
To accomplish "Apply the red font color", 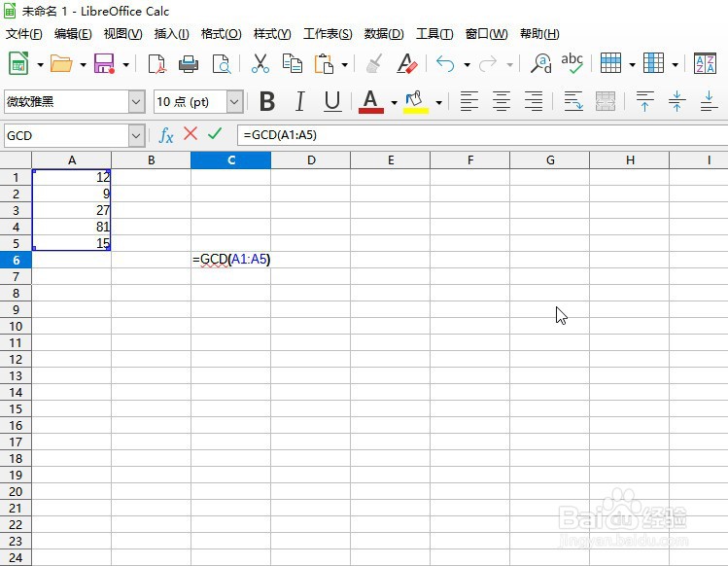I will 371,101.
